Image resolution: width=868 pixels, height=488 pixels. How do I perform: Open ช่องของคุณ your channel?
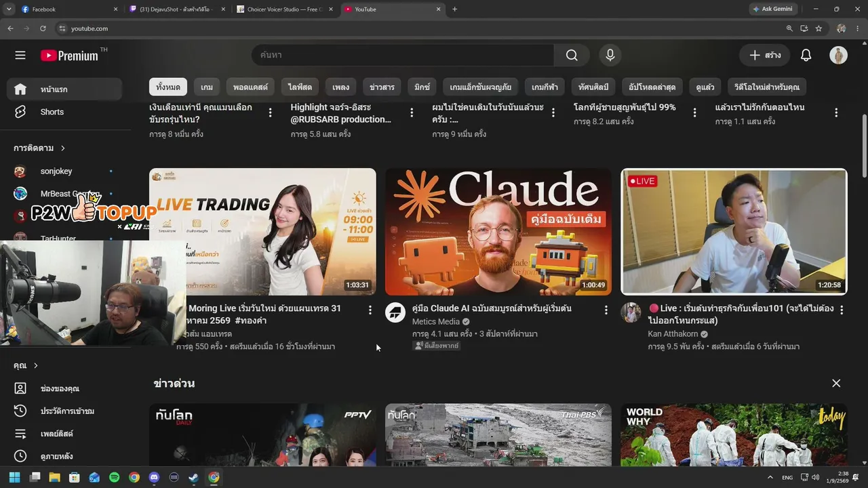[x=65, y=388]
